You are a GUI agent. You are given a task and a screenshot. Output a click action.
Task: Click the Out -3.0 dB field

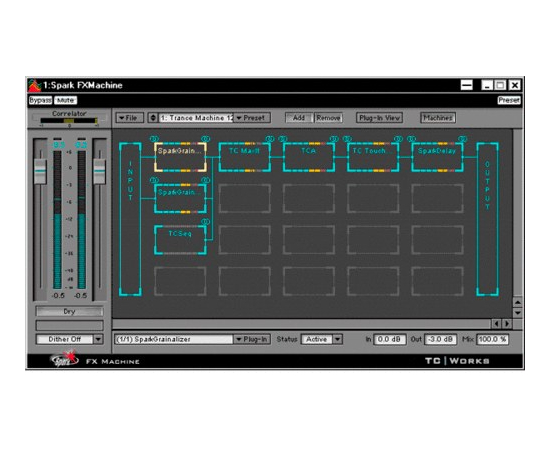pyautogui.click(x=441, y=339)
